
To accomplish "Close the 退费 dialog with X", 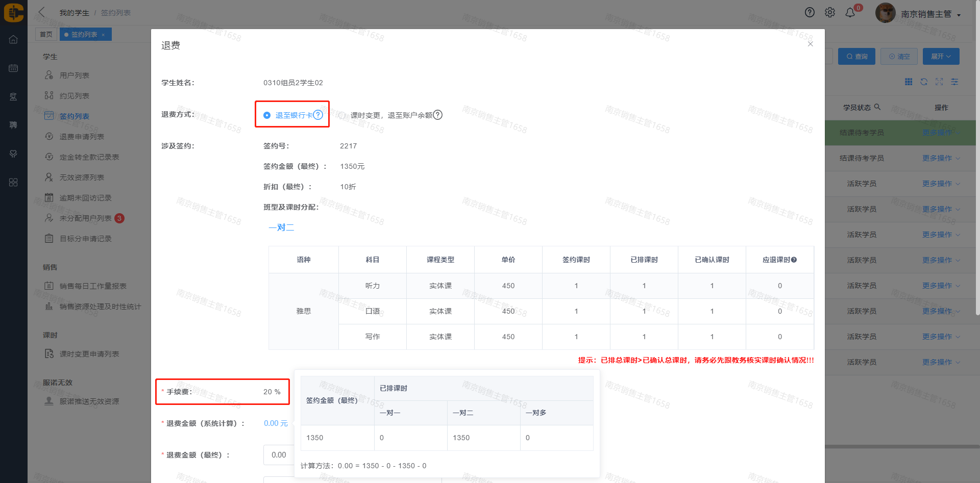I will point(810,44).
